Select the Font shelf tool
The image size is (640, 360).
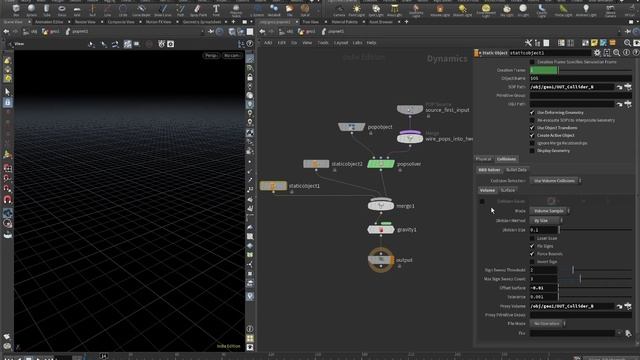[x=216, y=10]
